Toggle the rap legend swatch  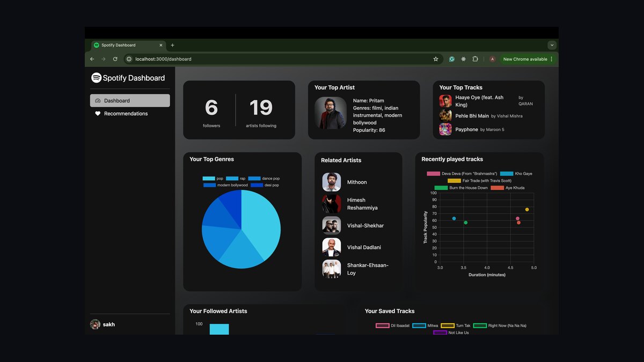click(x=232, y=179)
